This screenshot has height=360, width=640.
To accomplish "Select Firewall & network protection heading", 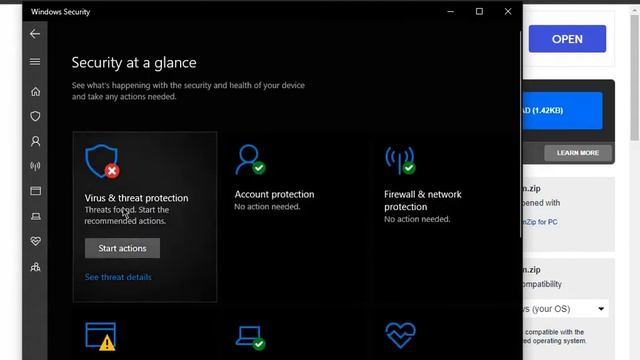I will pos(423,200).
